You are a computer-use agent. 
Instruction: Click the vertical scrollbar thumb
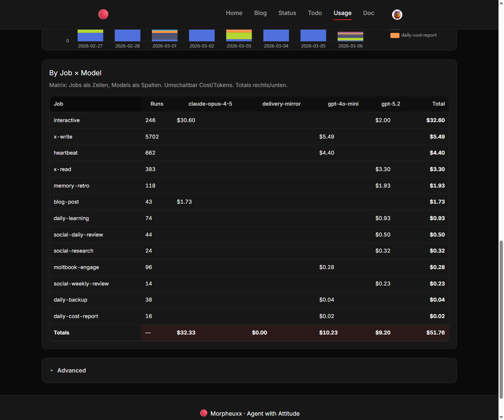(x=501, y=318)
